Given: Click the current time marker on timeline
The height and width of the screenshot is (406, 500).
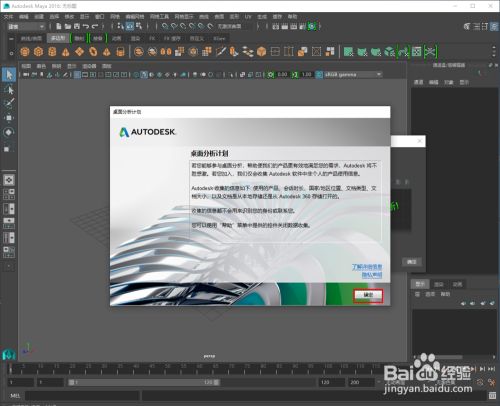Looking at the screenshot, I should [10, 368].
